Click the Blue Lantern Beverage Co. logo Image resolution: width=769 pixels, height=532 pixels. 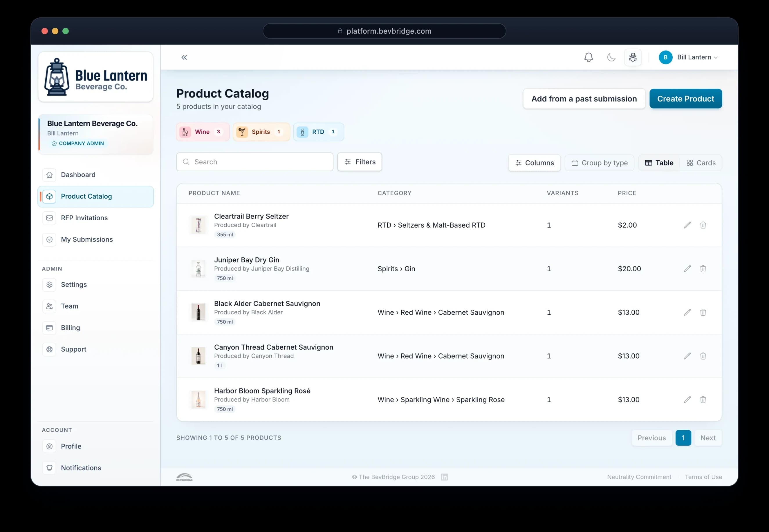(95, 77)
